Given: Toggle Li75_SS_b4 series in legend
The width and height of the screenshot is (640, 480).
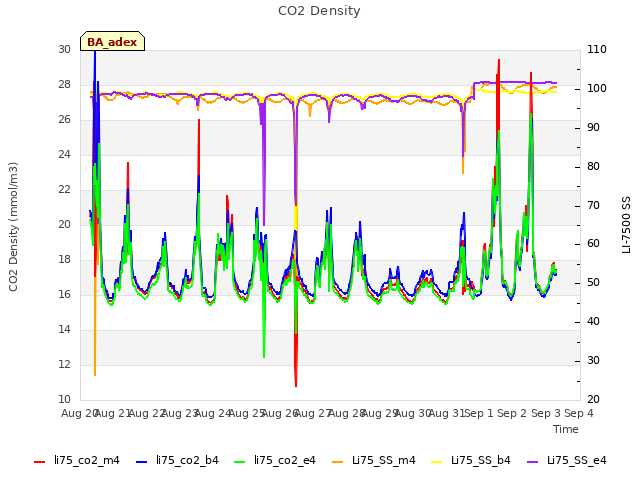Looking at the screenshot, I should pyautogui.click(x=471, y=461).
